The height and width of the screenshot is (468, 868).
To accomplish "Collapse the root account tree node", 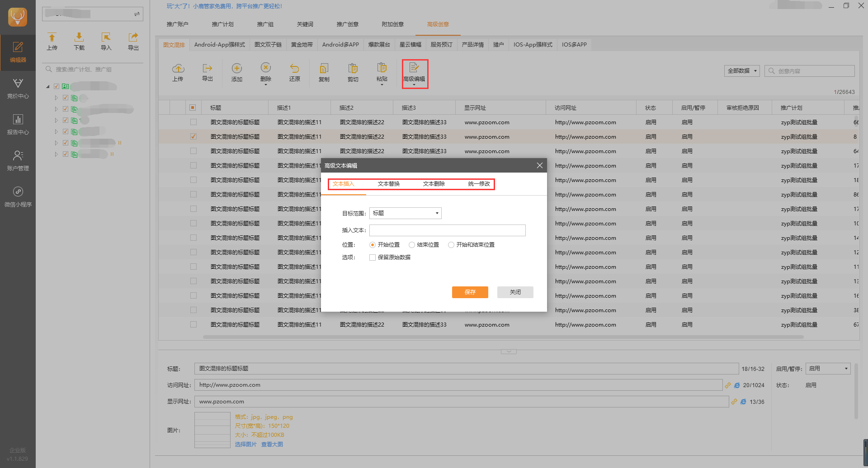I will coord(48,86).
